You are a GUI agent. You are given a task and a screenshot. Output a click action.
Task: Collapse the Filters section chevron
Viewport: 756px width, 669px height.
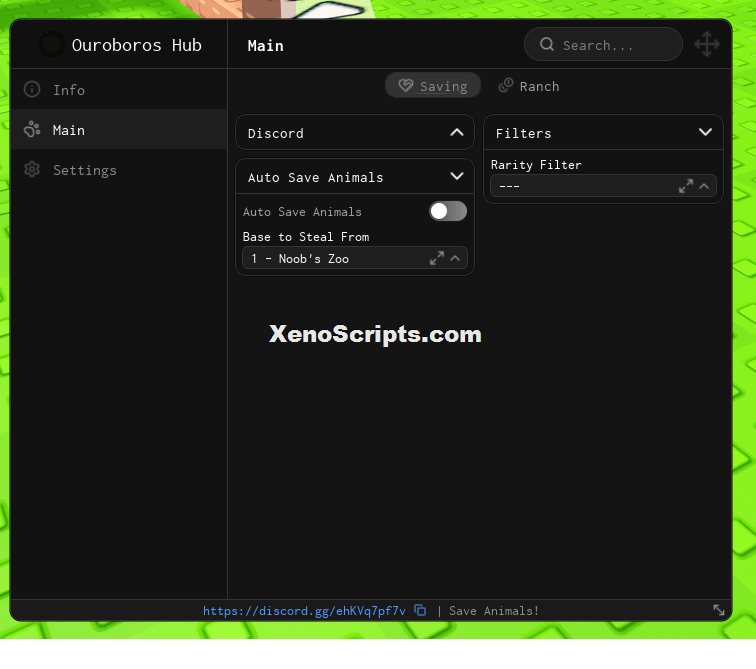[705, 132]
